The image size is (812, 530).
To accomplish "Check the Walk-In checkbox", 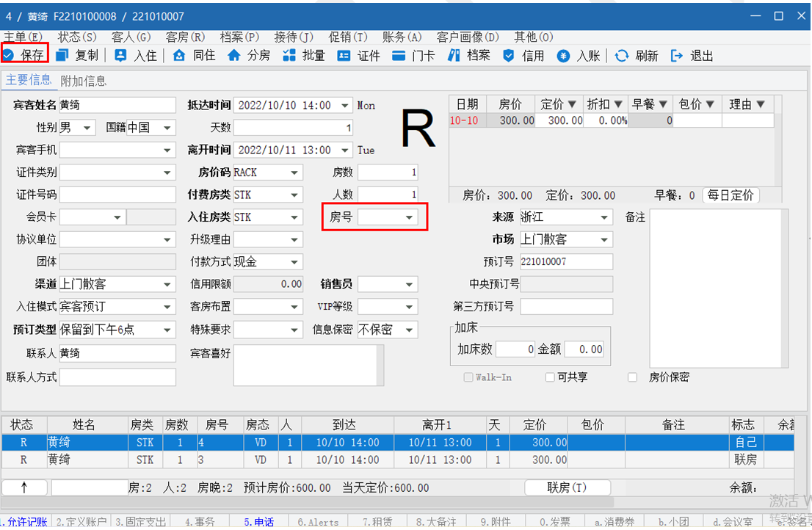I will 468,377.
